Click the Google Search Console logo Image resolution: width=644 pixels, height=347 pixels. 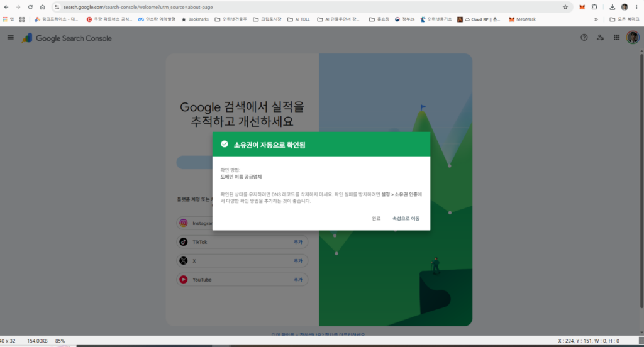(x=67, y=38)
